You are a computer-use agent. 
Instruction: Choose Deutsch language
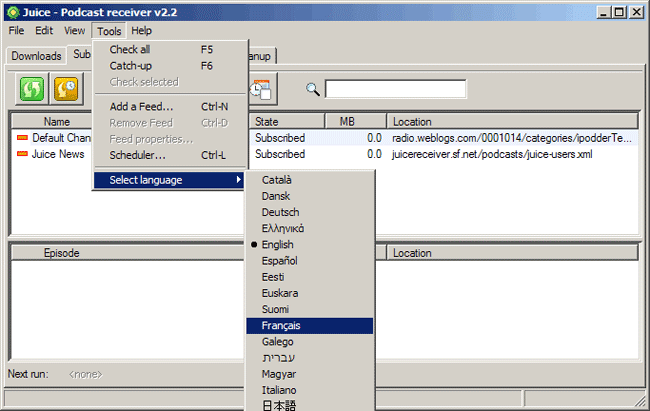click(310, 212)
